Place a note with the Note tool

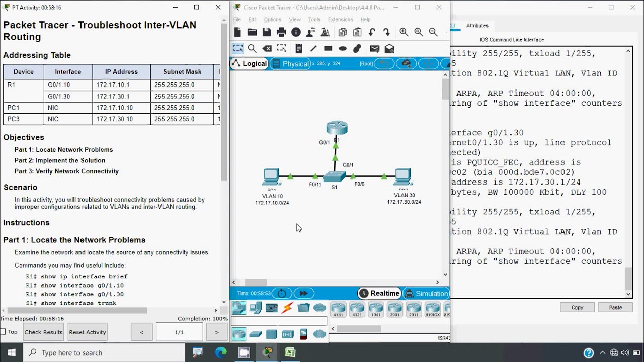click(x=298, y=48)
